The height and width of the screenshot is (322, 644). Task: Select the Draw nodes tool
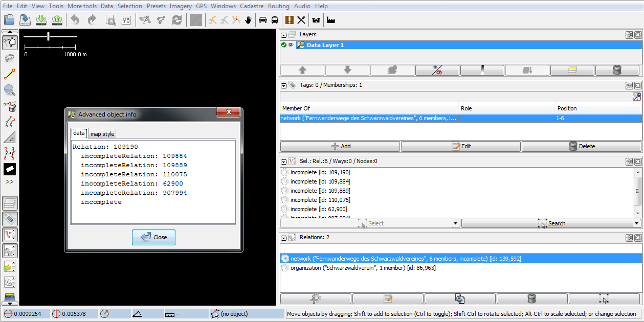pyautogui.click(x=10, y=74)
